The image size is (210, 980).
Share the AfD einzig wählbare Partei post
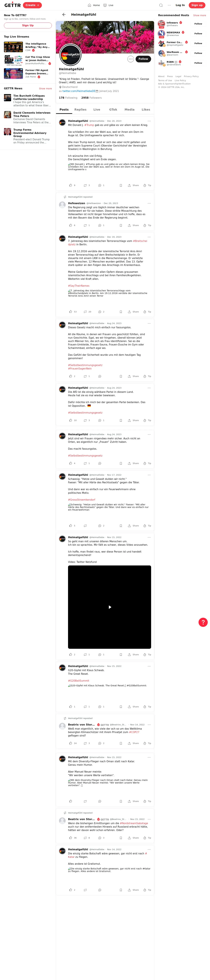coord(133,420)
